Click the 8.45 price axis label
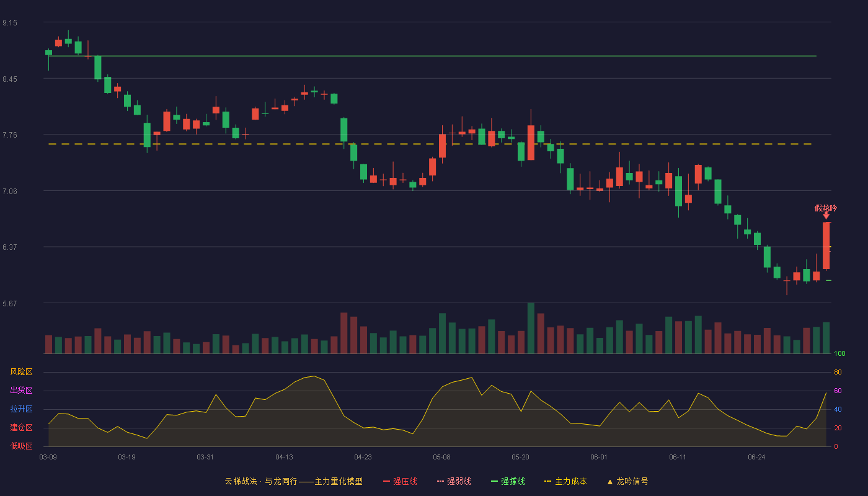868x496 pixels. click(10, 79)
